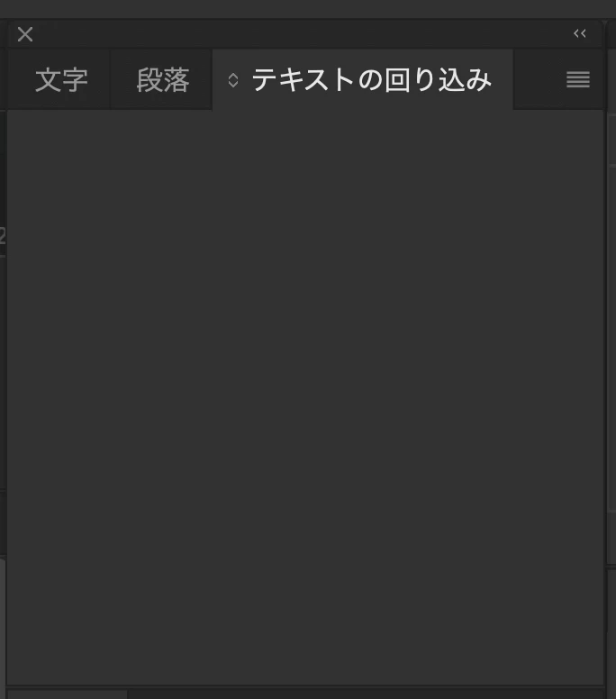The height and width of the screenshot is (699, 616).
Task: Click the vertical ruler showing 2
Action: click(x=2, y=236)
